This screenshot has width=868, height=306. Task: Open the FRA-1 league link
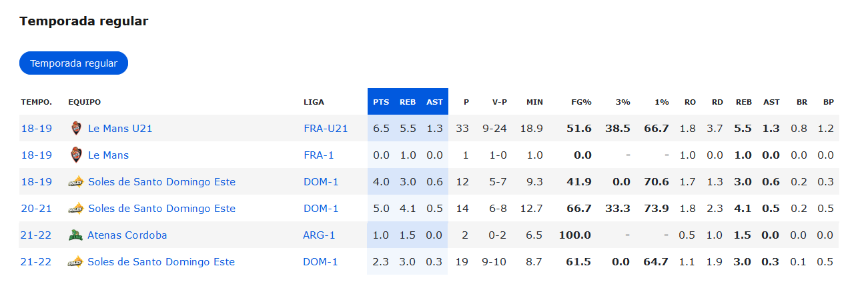tap(319, 155)
